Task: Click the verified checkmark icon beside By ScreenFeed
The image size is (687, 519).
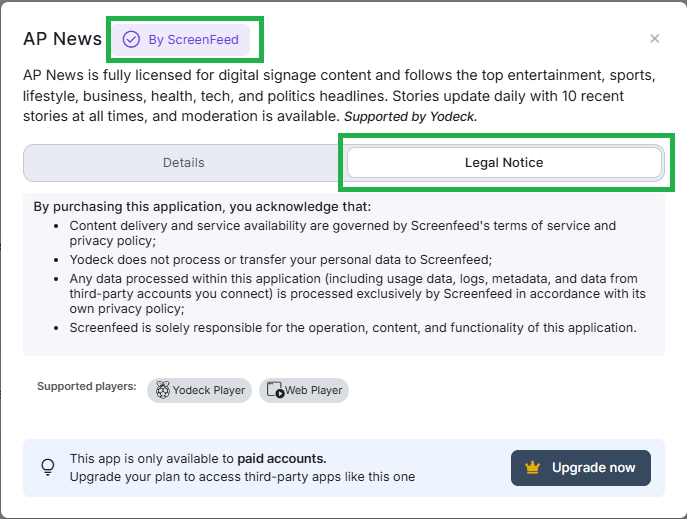Action: point(131,40)
